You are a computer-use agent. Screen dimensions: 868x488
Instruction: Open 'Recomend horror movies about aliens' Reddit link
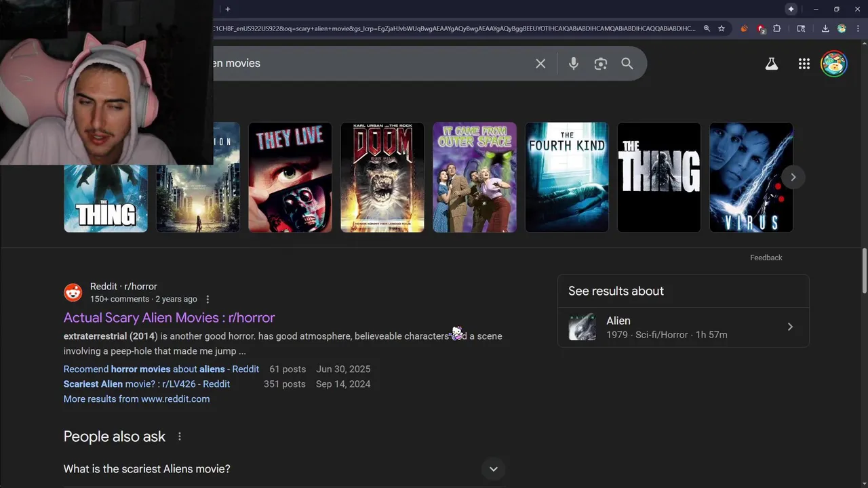pyautogui.click(x=161, y=369)
